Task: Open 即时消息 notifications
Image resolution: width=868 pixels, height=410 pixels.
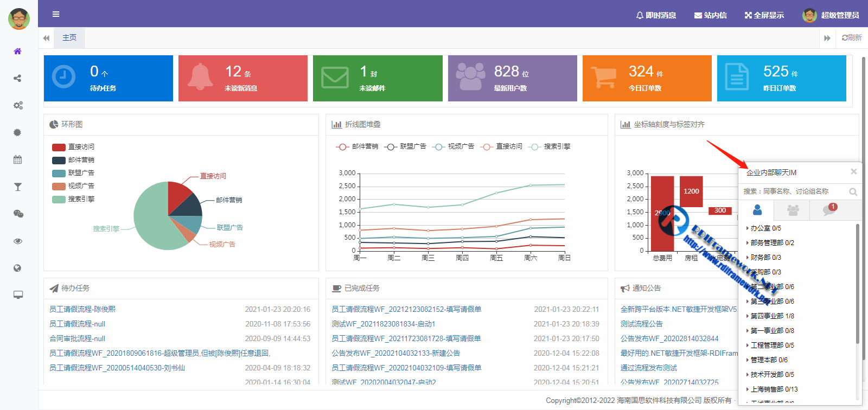Action: 656,15
